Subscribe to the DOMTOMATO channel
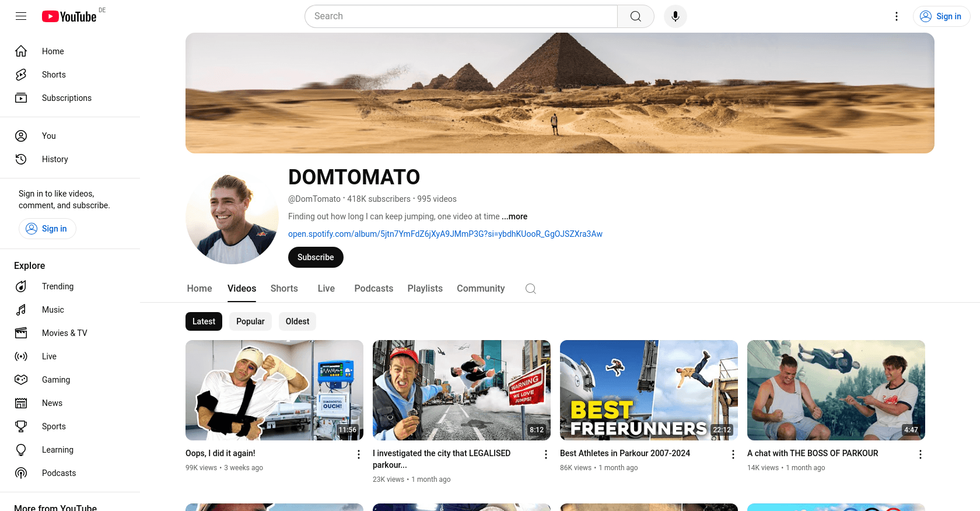This screenshot has height=511, width=980. pyautogui.click(x=316, y=257)
